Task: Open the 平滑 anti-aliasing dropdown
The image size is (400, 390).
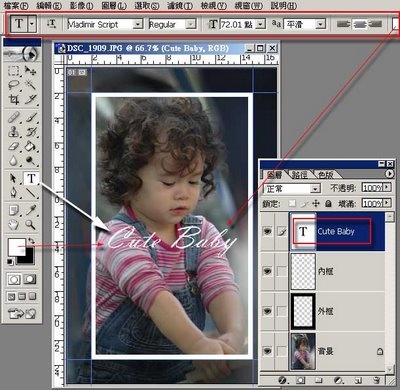Action: click(x=320, y=24)
